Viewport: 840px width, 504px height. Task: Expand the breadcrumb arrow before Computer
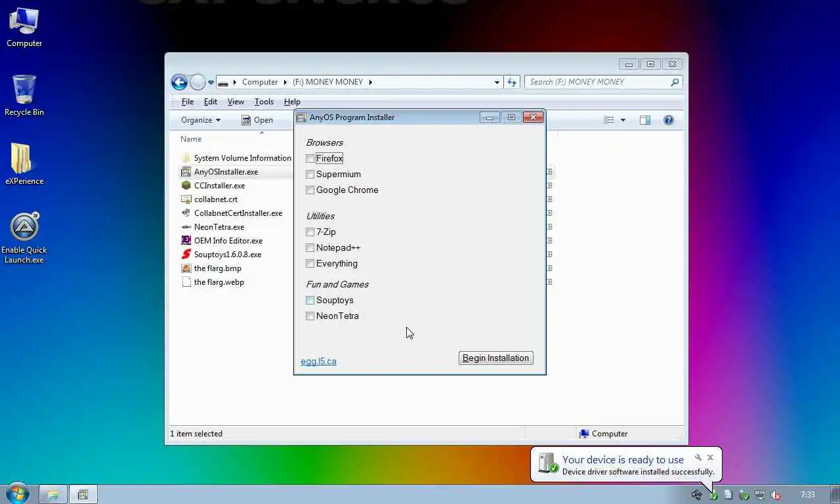[x=235, y=82]
